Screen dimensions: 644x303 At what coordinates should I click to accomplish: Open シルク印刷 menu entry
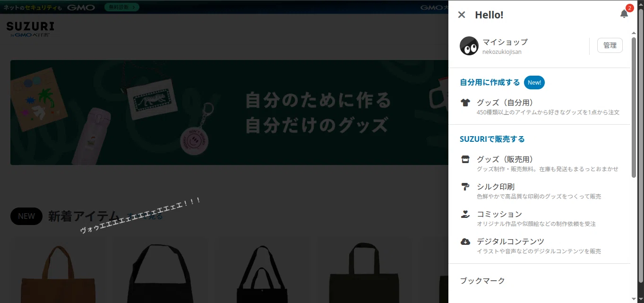click(539, 191)
